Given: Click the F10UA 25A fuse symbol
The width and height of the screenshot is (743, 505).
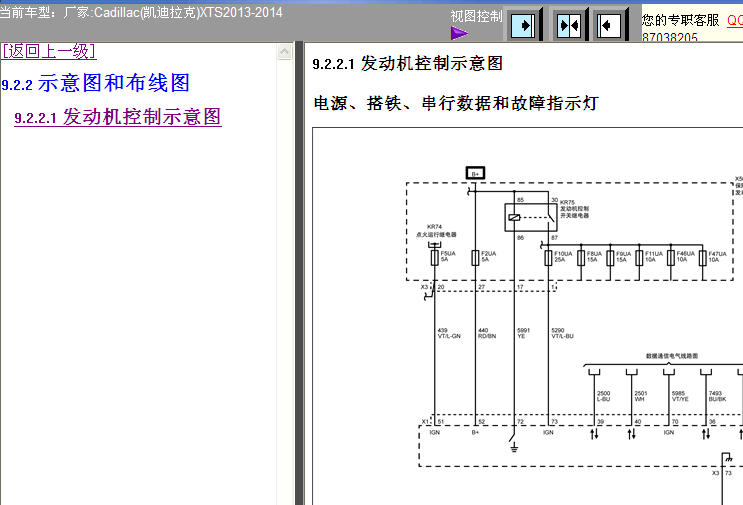Looking at the screenshot, I should [550, 256].
